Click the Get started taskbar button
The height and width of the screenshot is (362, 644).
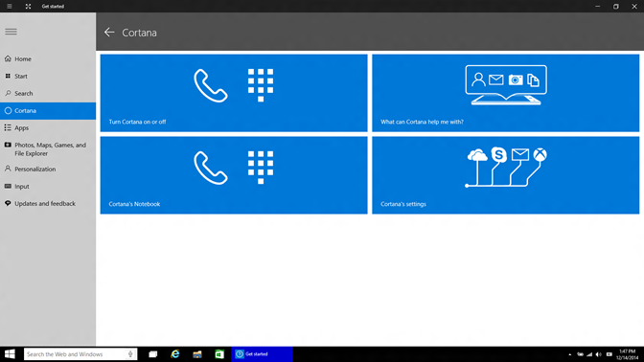(x=262, y=354)
